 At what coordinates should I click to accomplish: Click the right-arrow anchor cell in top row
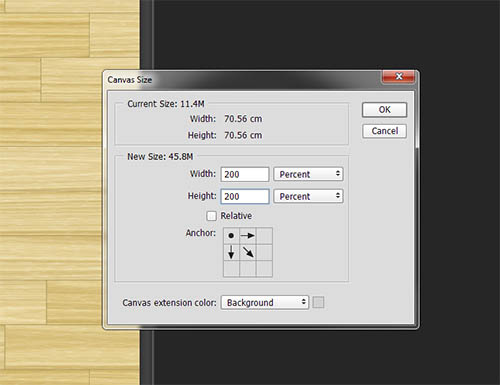pyautogui.click(x=248, y=236)
